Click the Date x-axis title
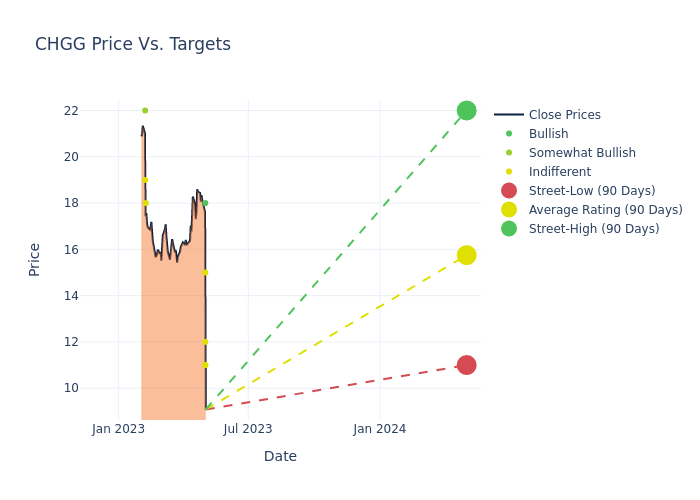The height and width of the screenshot is (500, 700). 280,456
